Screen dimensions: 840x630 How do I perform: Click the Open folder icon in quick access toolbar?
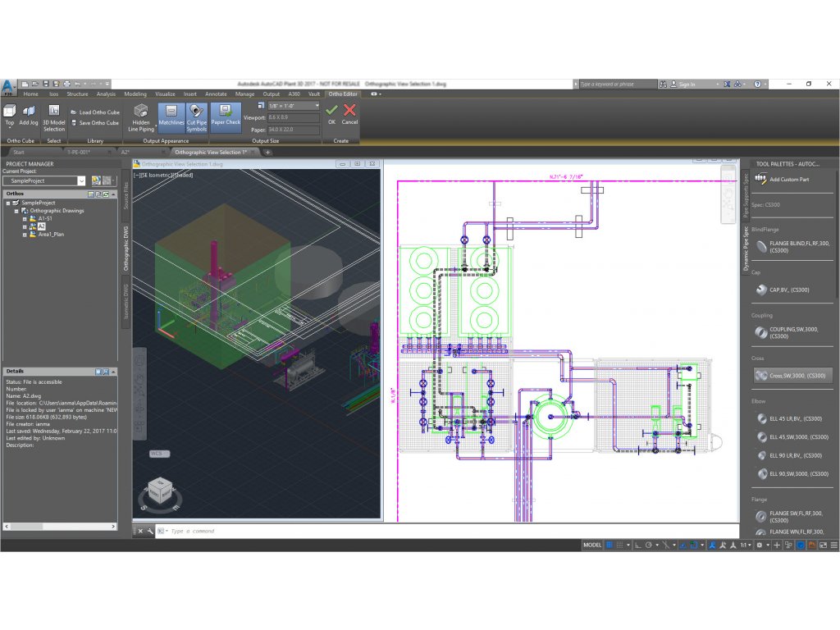point(35,84)
